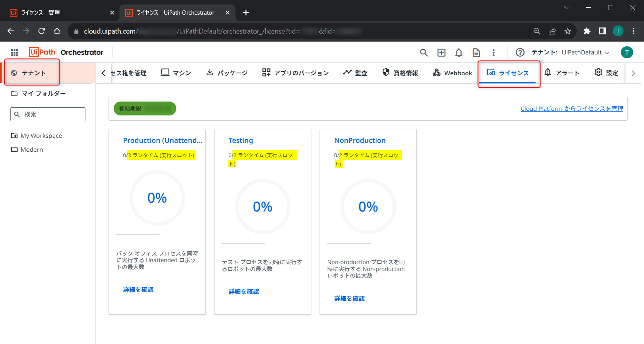Toggle the browser side panel
Image resolution: width=644 pixels, height=344 pixels.
(x=602, y=31)
